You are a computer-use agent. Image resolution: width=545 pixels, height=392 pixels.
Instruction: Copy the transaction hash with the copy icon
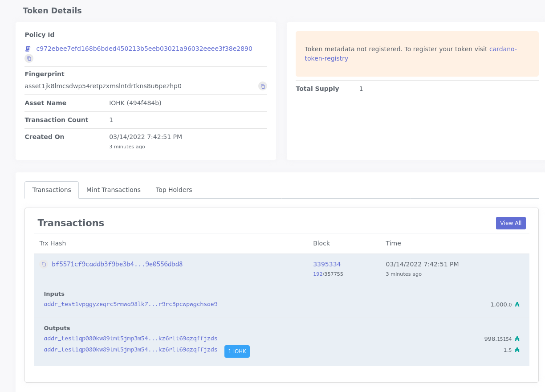tap(44, 264)
